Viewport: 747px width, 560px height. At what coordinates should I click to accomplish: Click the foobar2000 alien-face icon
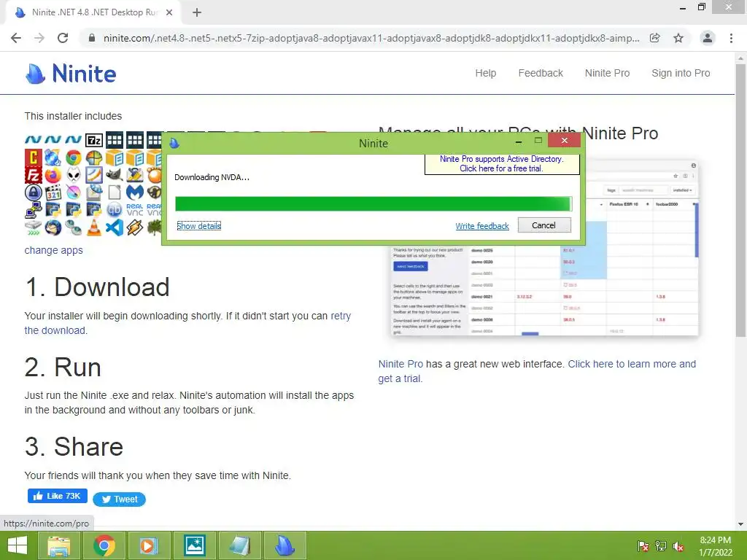(74, 175)
